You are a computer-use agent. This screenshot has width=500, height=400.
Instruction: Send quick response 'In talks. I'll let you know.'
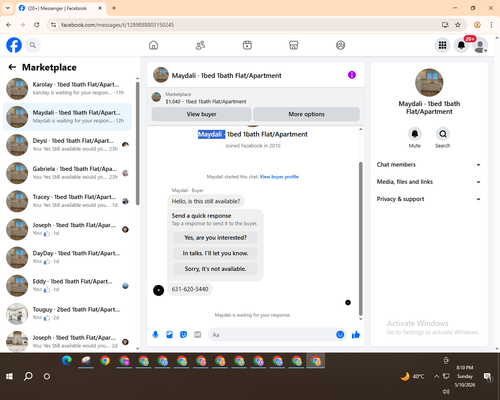click(x=215, y=253)
